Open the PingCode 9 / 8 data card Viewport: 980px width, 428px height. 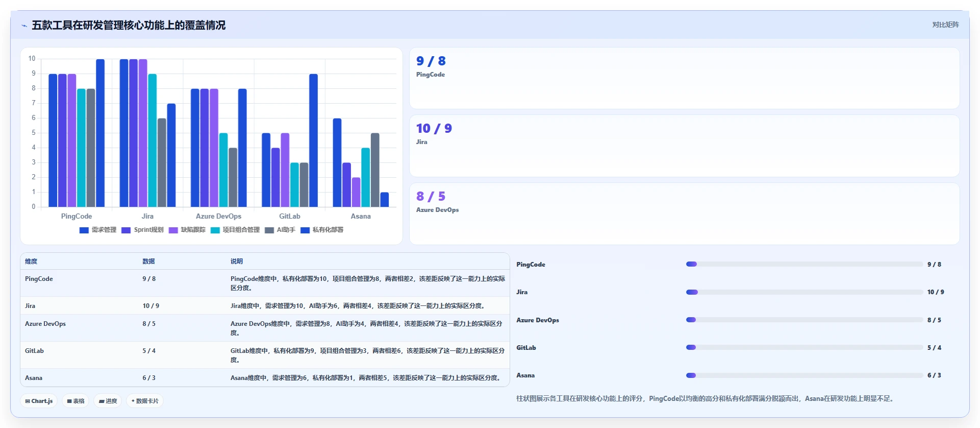pos(684,78)
